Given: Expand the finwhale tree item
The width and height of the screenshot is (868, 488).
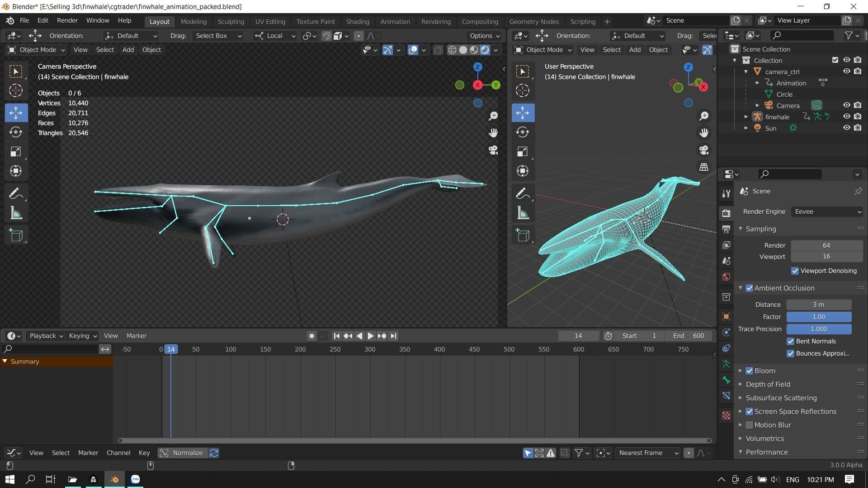Looking at the screenshot, I should pyautogui.click(x=746, y=117).
